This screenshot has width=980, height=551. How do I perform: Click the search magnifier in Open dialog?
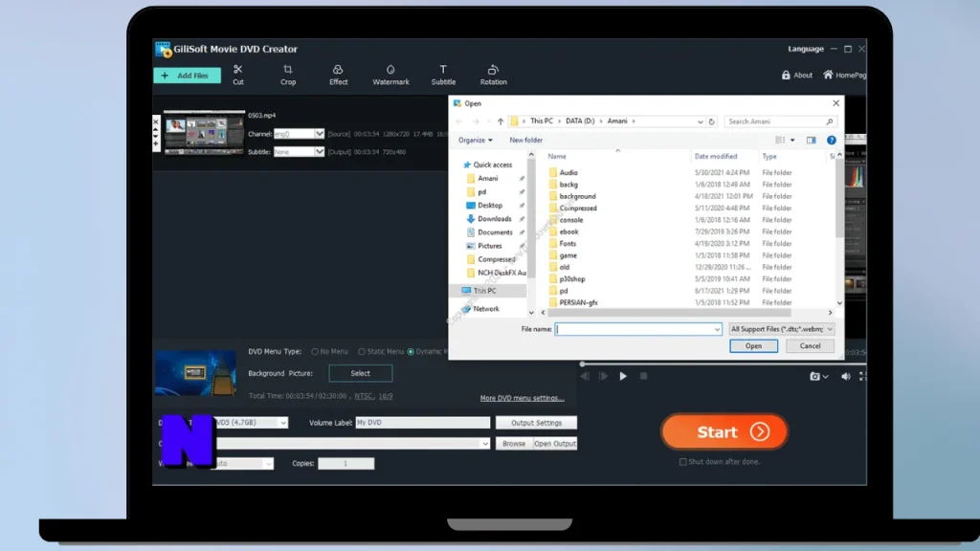point(830,121)
